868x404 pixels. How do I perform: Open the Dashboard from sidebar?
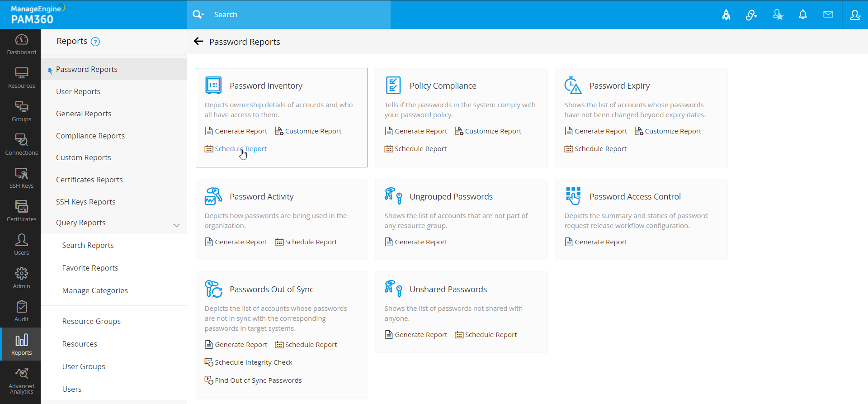[x=21, y=45]
